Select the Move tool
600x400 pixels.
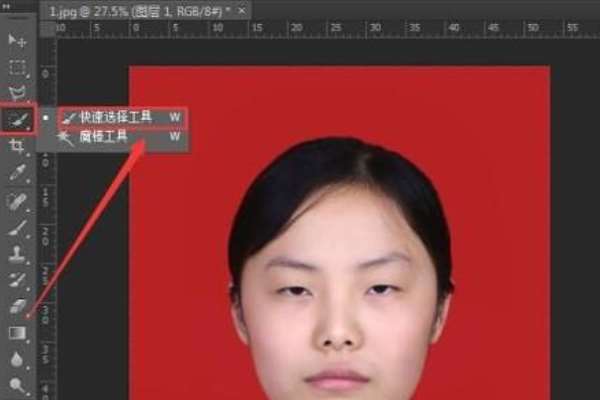tap(17, 41)
